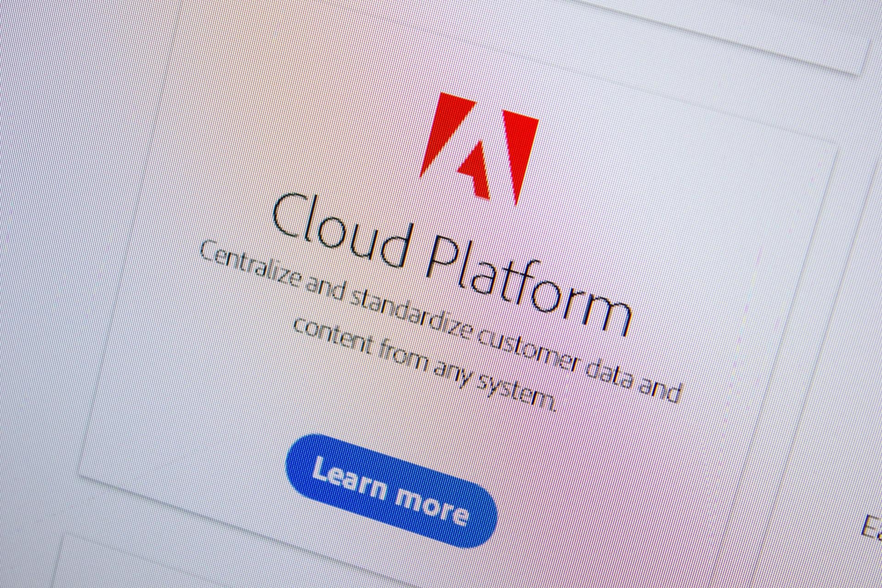Click the "content from any system." text line
The width and height of the screenshot is (882, 588).
(x=425, y=365)
